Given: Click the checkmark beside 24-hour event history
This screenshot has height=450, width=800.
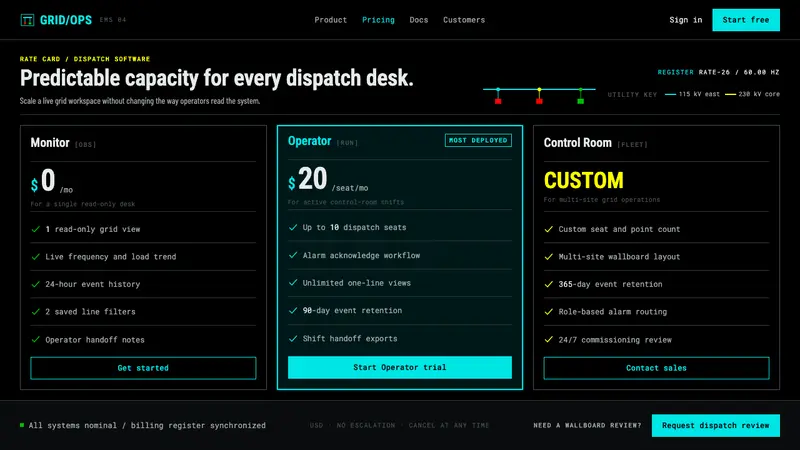Looking at the screenshot, I should pyautogui.click(x=36, y=284).
